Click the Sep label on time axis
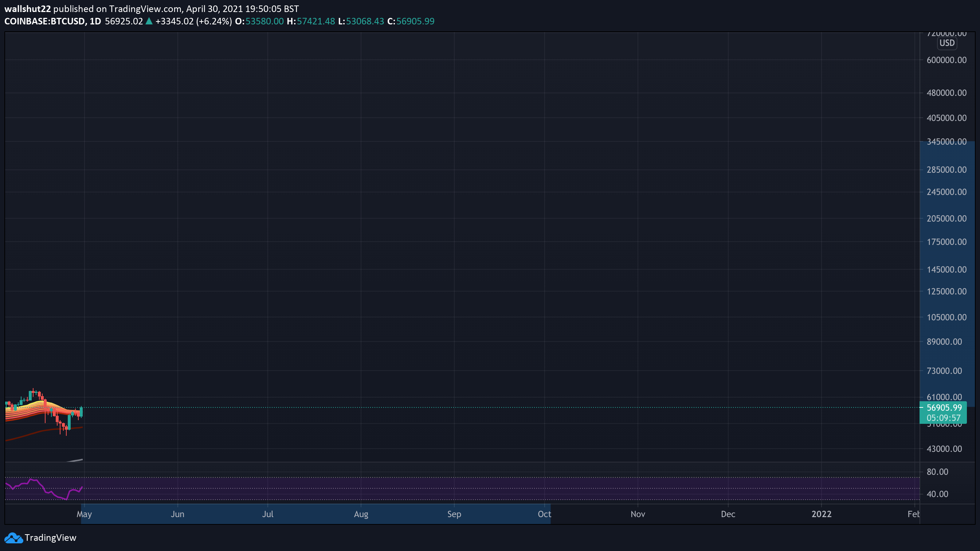Viewport: 980px width, 551px height. pyautogui.click(x=454, y=514)
